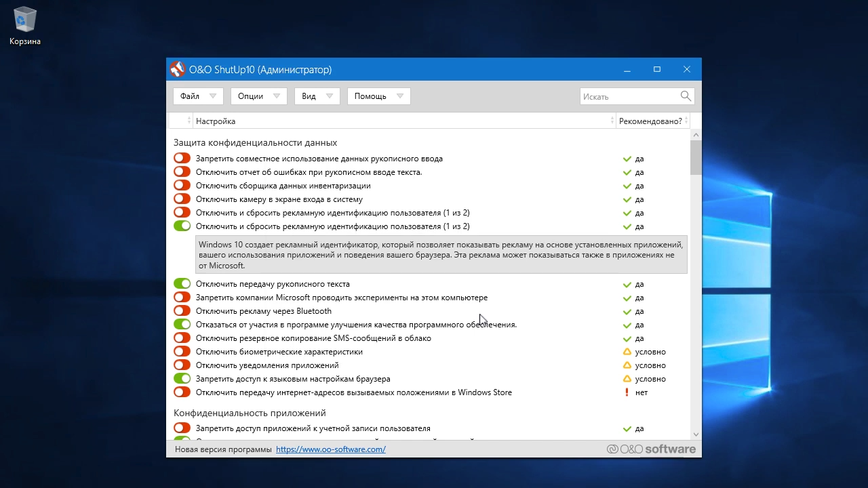The height and width of the screenshot is (488, 868).
Task: Click the magnifier icon in the search box
Action: pos(686,96)
